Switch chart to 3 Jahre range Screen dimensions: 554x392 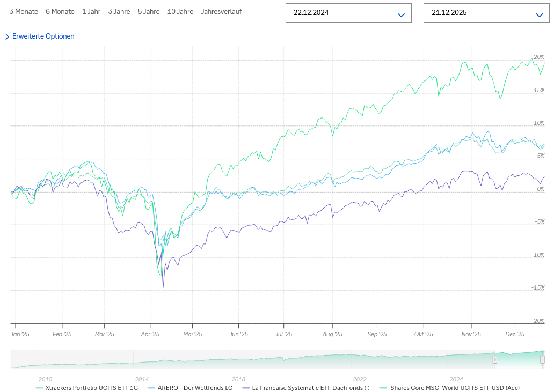[119, 12]
